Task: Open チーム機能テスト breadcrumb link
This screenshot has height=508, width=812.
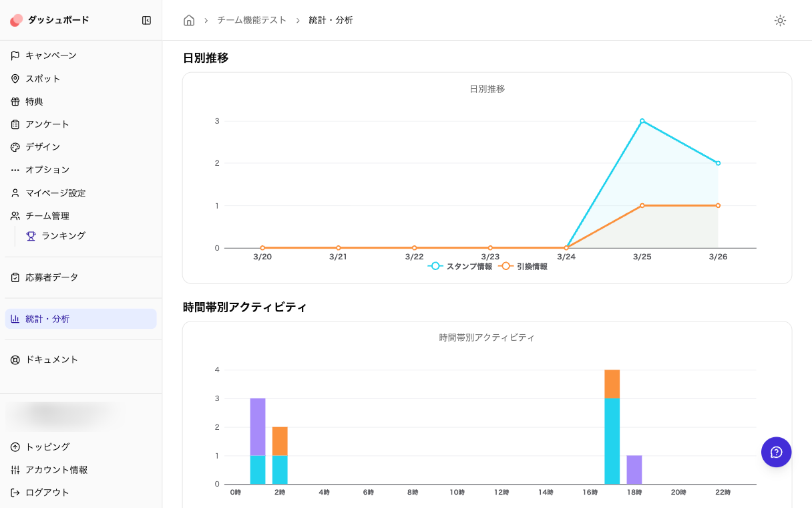Action: click(x=252, y=20)
